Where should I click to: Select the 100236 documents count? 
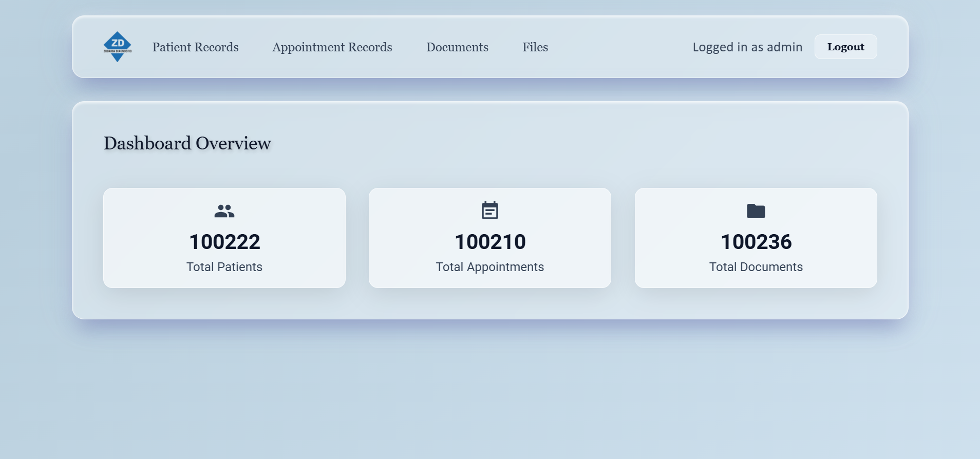(756, 242)
